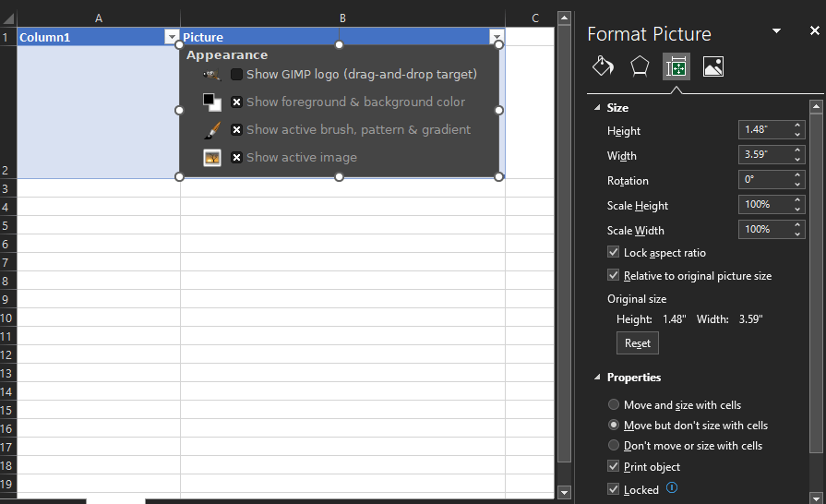Click the Format Picture pane scroll-down arrow
826x504 pixels.
click(x=816, y=498)
